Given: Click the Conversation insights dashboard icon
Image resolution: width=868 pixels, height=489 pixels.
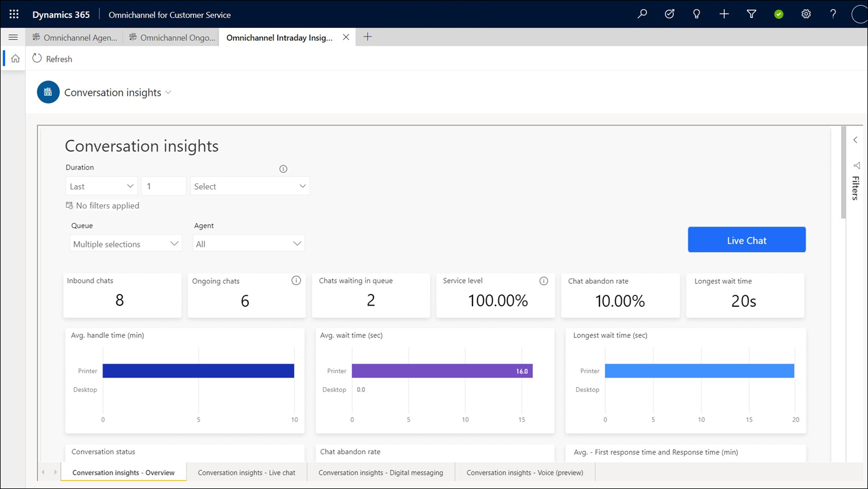Looking at the screenshot, I should (48, 92).
